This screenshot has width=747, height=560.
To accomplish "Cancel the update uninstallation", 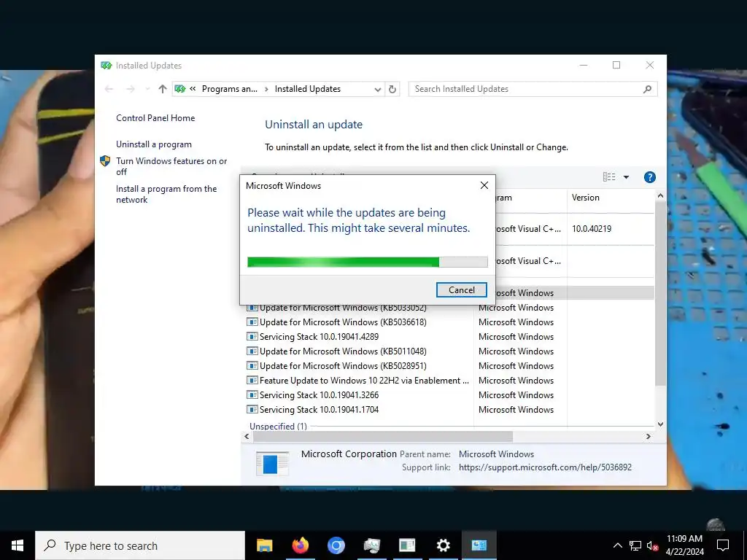I will point(461,290).
